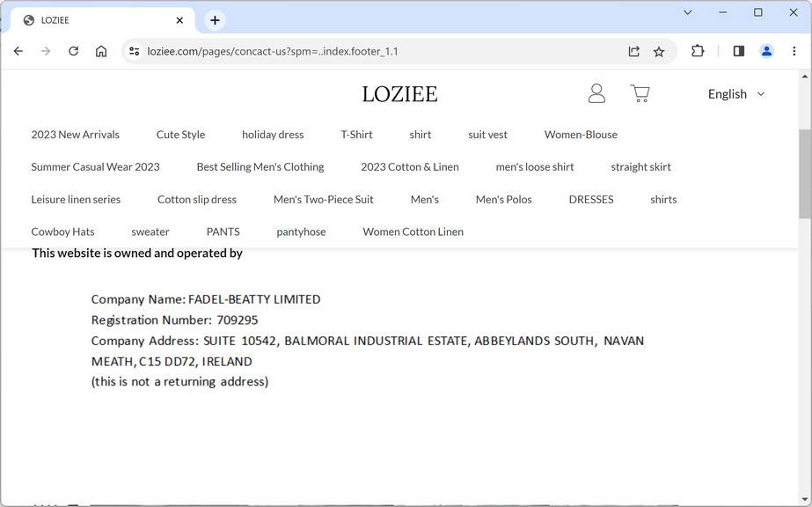
Task: Click the 'Company Name: FADEL-BEATTY LIMITED' line
Action: 206,299
